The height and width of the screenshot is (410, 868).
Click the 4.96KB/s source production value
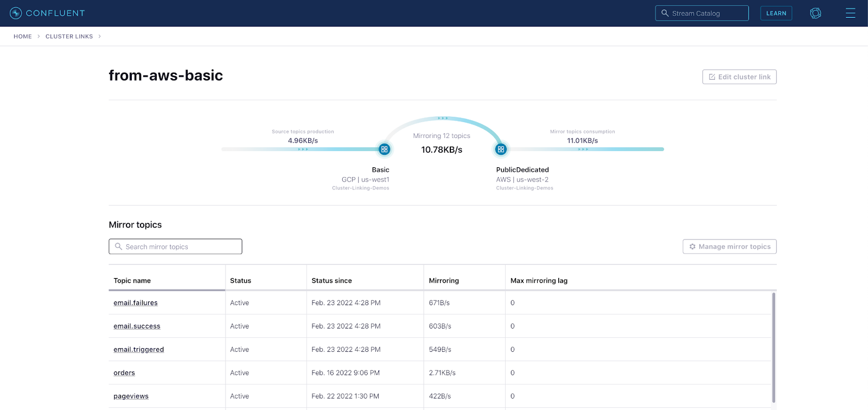(x=303, y=141)
